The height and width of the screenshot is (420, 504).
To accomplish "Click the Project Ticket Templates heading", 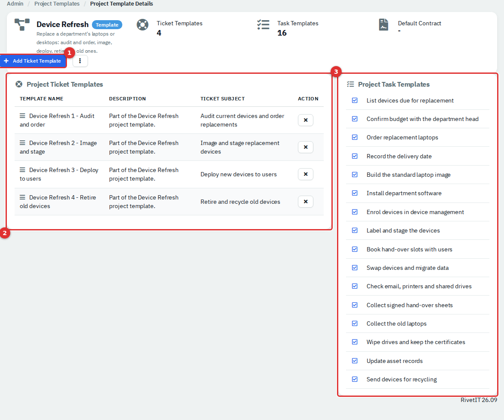I will pos(64,84).
